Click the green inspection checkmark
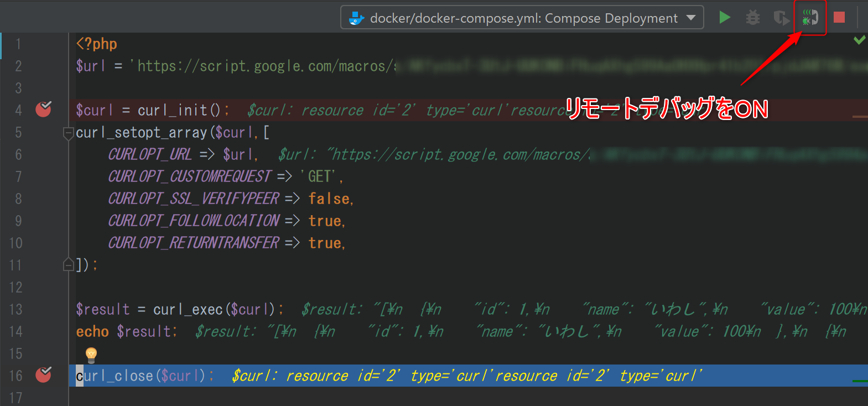The height and width of the screenshot is (406, 868). tap(859, 40)
